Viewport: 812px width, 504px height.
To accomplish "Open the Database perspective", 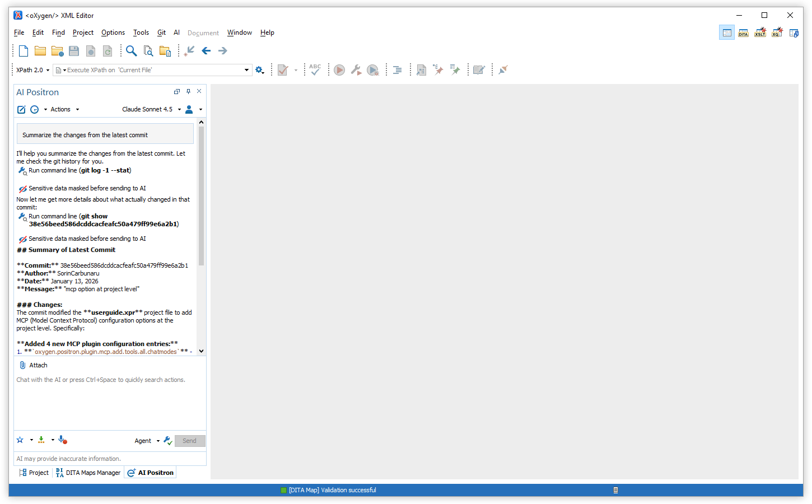I will [x=794, y=33].
